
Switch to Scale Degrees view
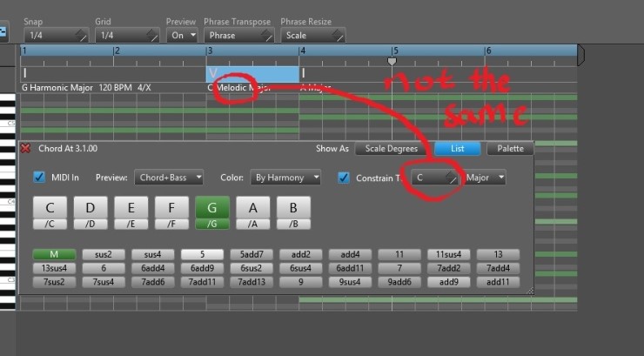coord(391,149)
